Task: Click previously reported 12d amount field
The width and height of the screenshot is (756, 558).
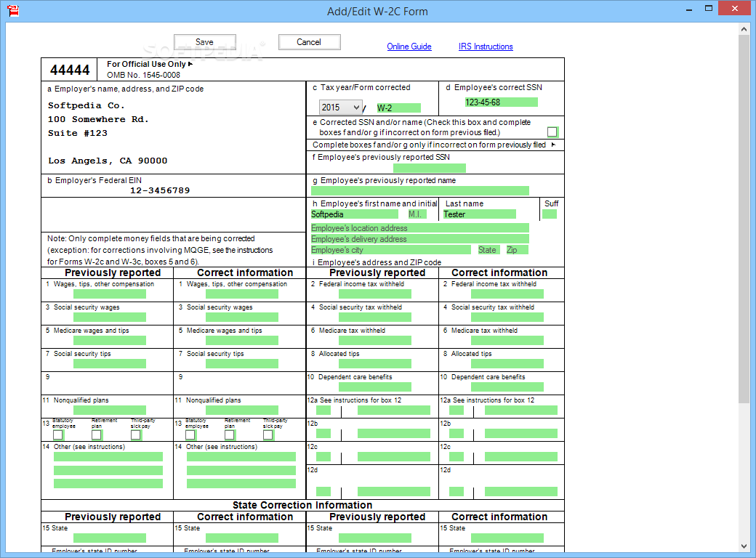Action: pyautogui.click(x=394, y=491)
